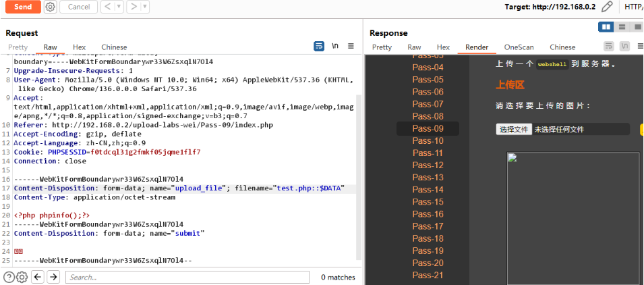Click the <?php phpinfo();?> payload line
644x285 pixels.
click(52, 215)
